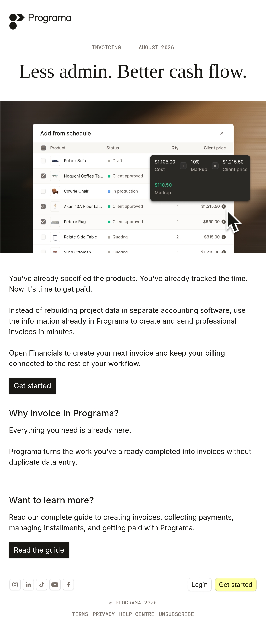Uncheck the Pebble Rug checkbox
This screenshot has width=266, height=644.
(43, 222)
